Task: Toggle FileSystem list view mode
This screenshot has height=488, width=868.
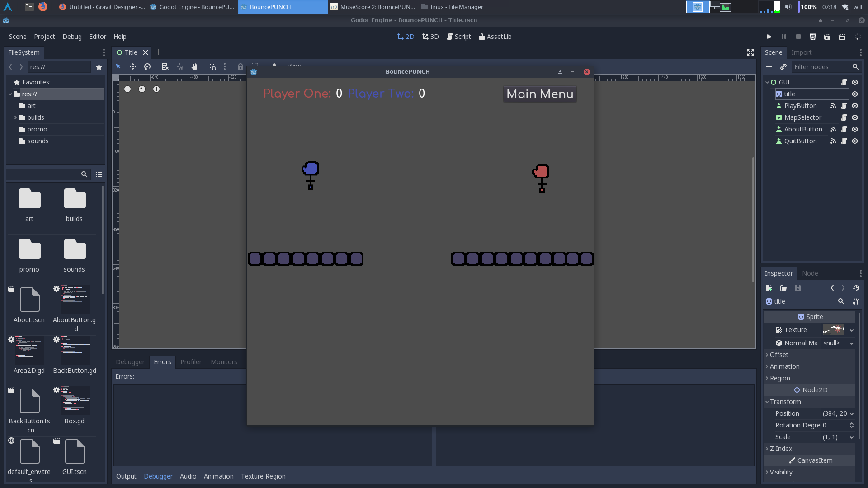Action: click(x=99, y=174)
